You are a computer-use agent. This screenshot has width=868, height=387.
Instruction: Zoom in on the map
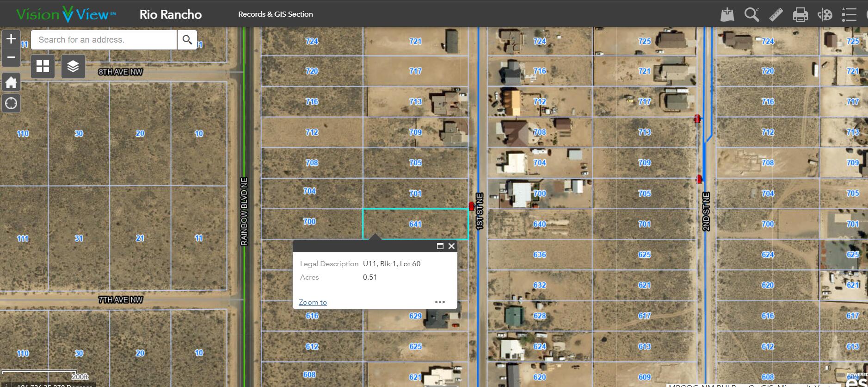point(11,39)
